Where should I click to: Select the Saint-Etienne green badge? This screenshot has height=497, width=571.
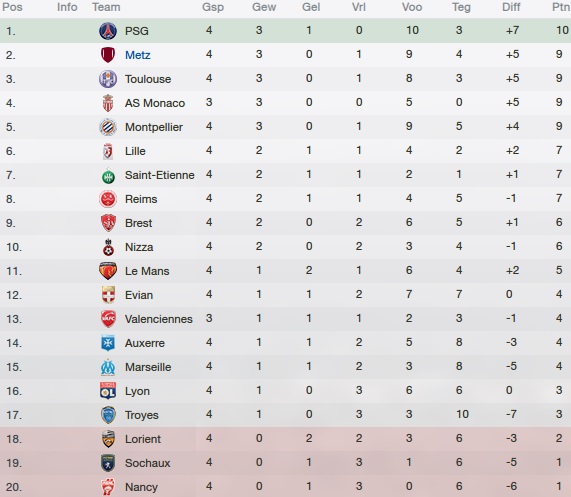[108, 176]
